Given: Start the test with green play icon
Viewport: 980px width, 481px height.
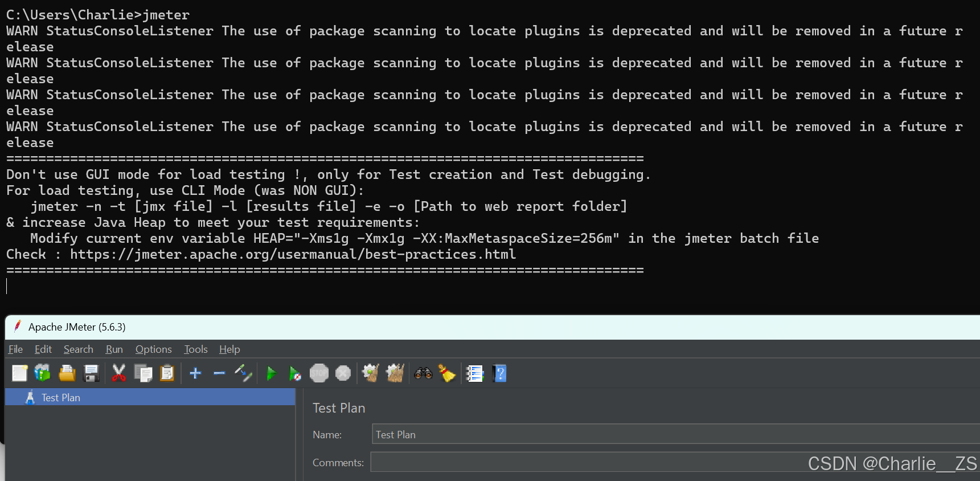Looking at the screenshot, I should pos(271,373).
